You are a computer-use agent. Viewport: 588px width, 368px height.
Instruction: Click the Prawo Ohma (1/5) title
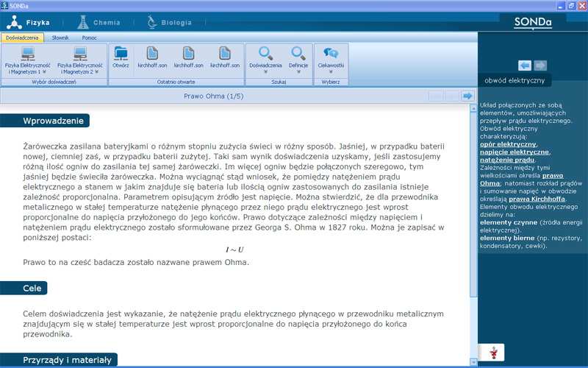coord(214,96)
